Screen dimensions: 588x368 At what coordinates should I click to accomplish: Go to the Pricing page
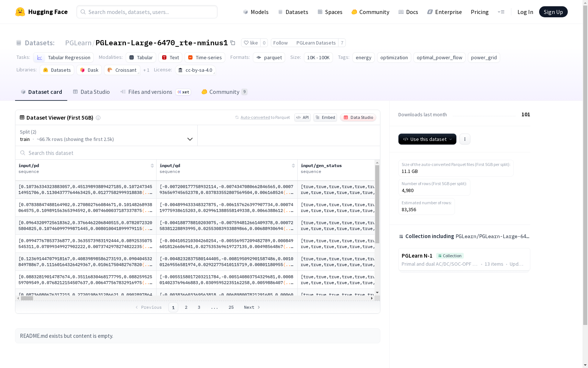(x=480, y=12)
